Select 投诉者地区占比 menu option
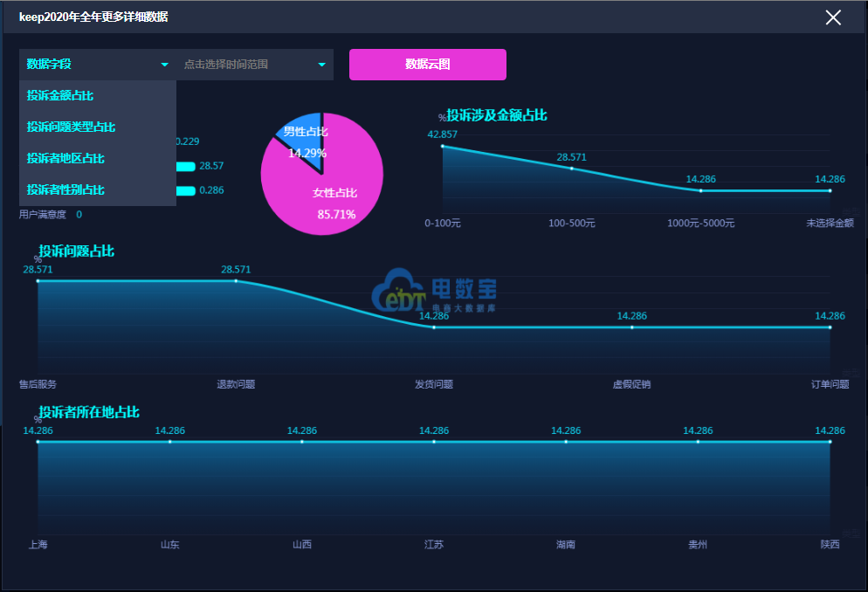This screenshot has width=868, height=592. 98,159
